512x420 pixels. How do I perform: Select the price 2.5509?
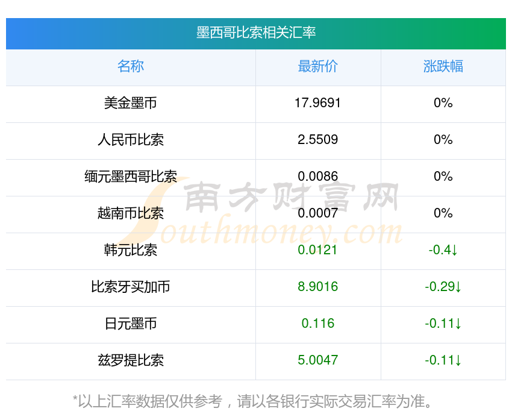(x=317, y=140)
